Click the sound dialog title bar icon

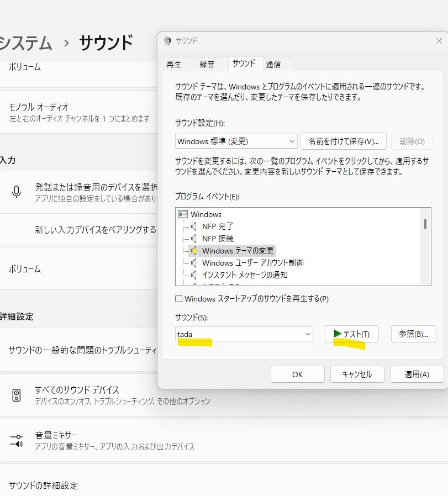coord(167,41)
